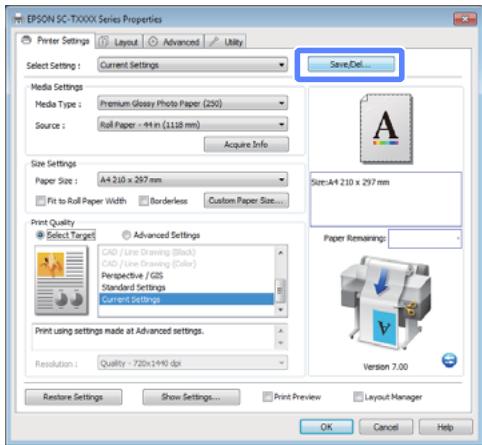Screen dimensions: 482x445
Task: Open the Printer Settings tab
Action: click(56, 41)
